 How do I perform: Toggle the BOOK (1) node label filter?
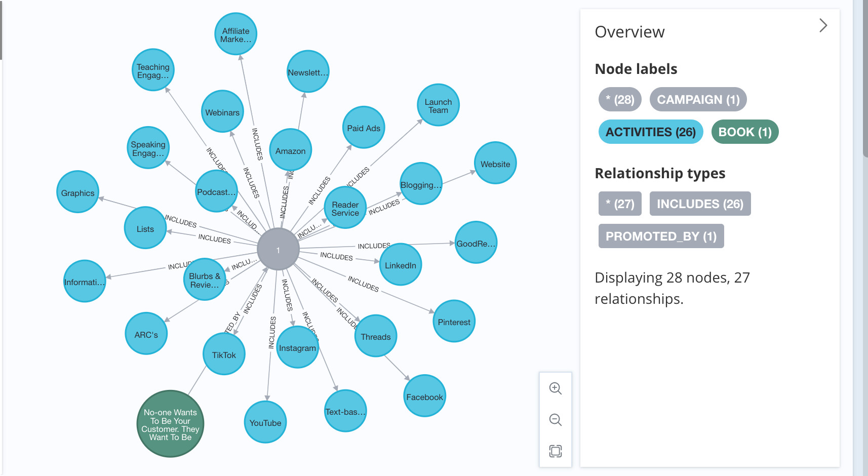pos(744,132)
